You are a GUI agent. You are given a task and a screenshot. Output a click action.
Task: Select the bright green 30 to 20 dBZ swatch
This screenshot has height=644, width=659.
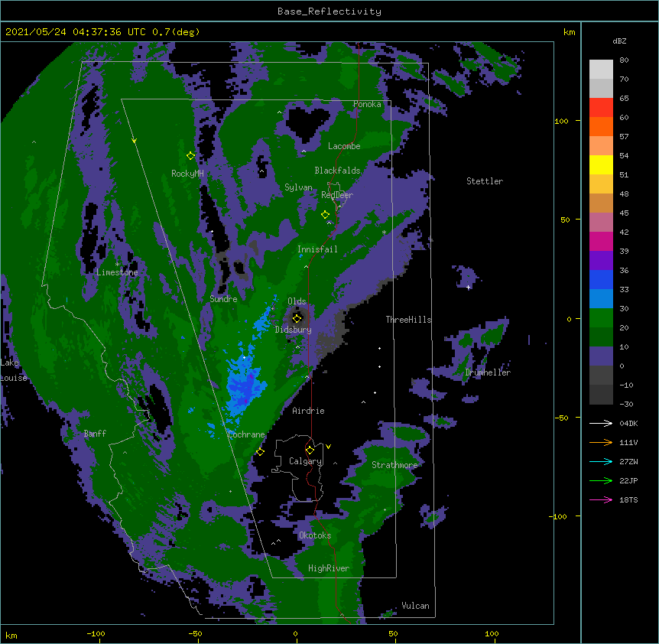pos(601,318)
